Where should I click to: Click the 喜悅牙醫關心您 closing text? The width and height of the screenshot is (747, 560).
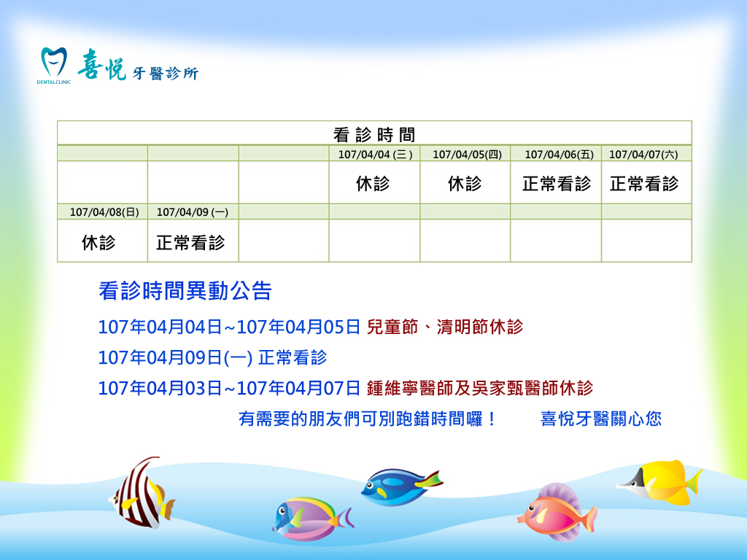tap(600, 419)
